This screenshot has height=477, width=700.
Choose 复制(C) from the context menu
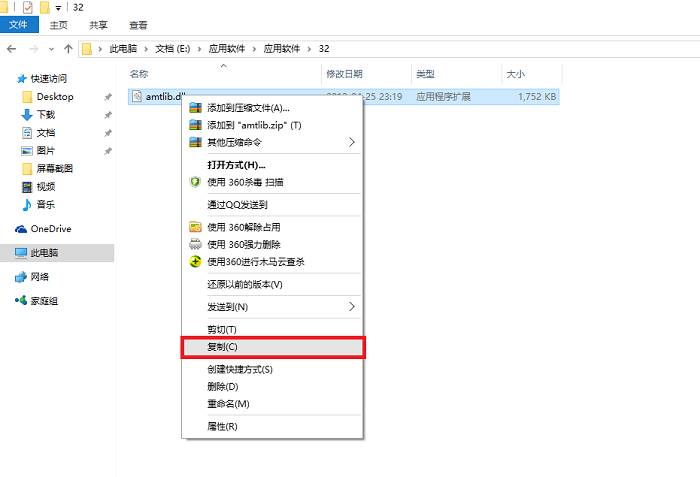273,347
